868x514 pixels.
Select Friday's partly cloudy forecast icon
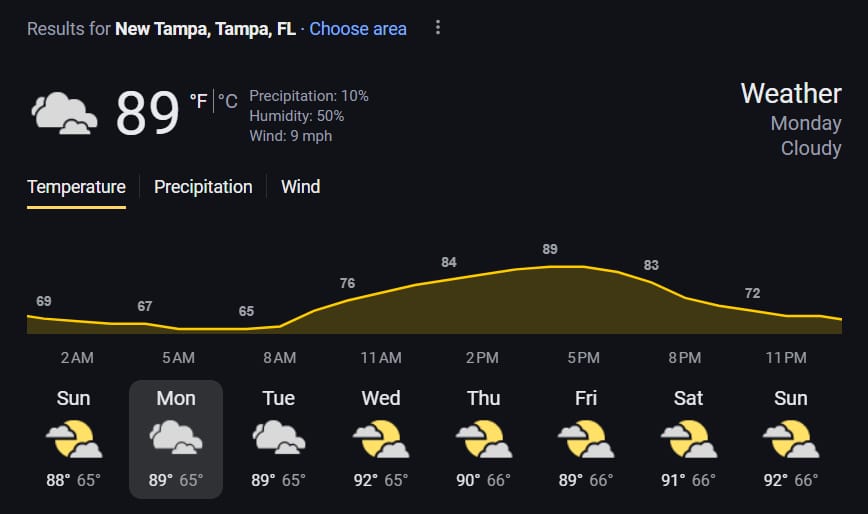click(586, 439)
